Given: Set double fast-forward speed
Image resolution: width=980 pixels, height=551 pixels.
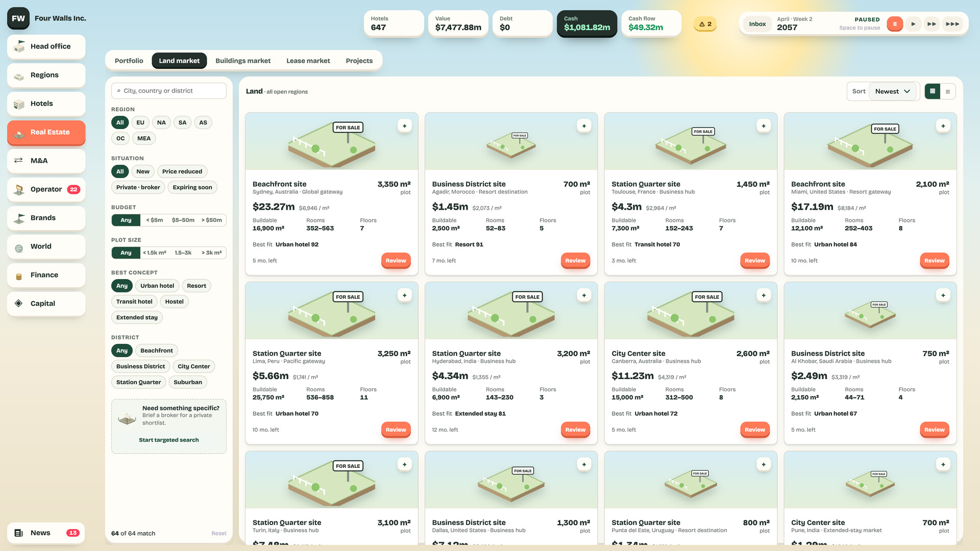Looking at the screenshot, I should (932, 24).
